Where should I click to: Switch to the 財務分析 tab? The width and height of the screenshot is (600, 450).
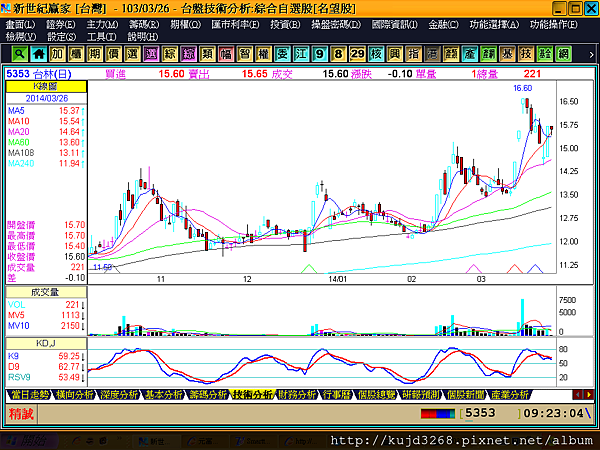pos(297,395)
